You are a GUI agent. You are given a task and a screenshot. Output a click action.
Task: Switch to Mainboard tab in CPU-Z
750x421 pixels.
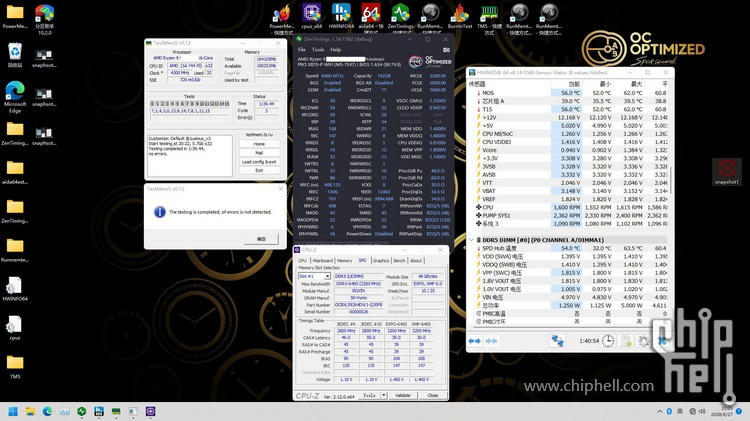click(x=322, y=261)
